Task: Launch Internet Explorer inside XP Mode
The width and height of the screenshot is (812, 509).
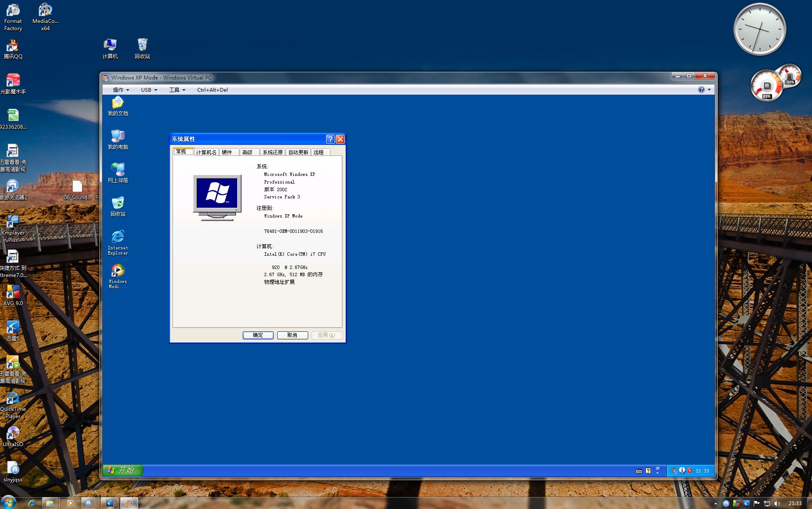Action: 118,243
